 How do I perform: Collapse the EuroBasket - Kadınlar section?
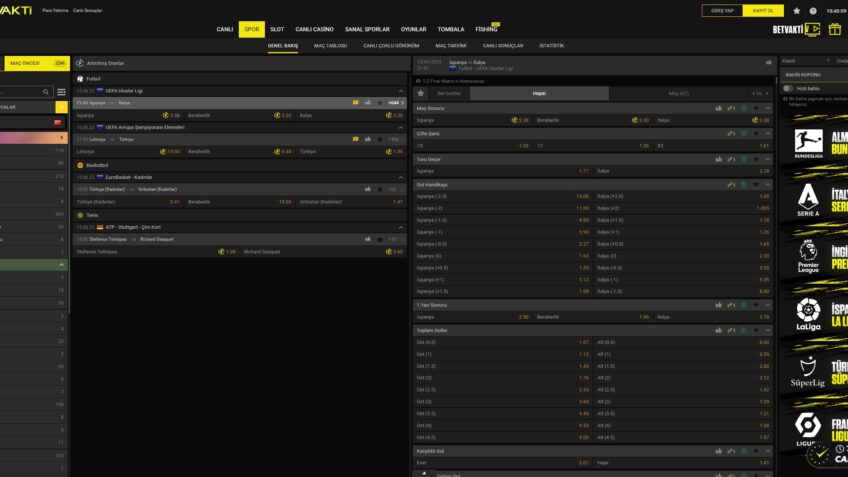coord(401,176)
